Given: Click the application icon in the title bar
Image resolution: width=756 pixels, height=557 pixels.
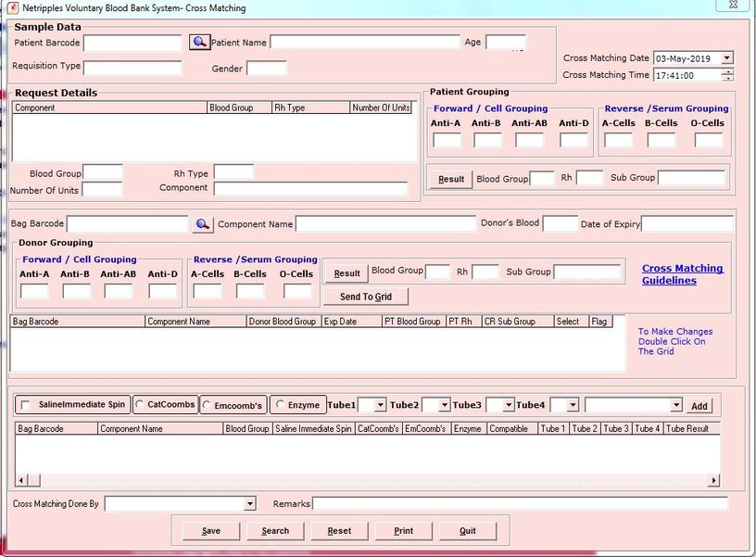Looking at the screenshot, I should point(13,7).
